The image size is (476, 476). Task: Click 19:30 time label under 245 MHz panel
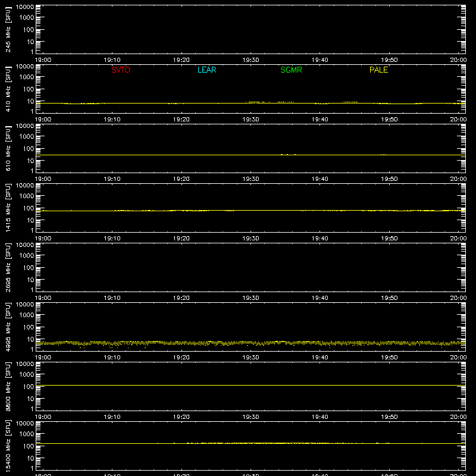point(250,60)
